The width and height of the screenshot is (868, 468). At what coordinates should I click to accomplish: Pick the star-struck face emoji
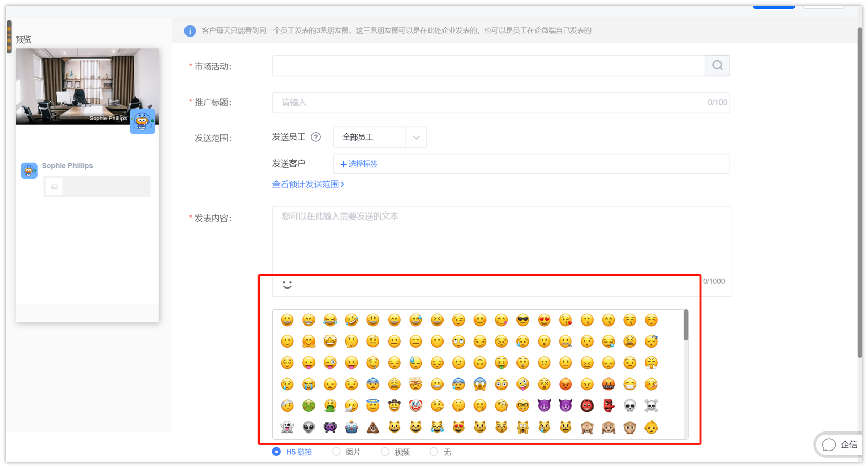click(x=330, y=341)
